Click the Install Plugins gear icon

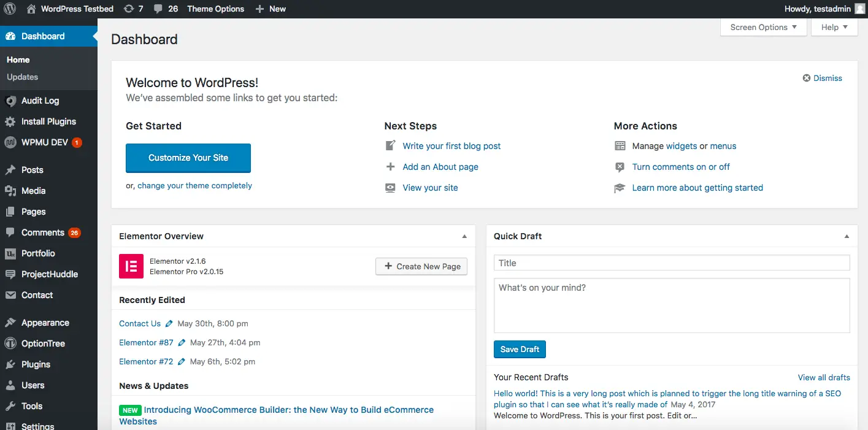point(10,121)
